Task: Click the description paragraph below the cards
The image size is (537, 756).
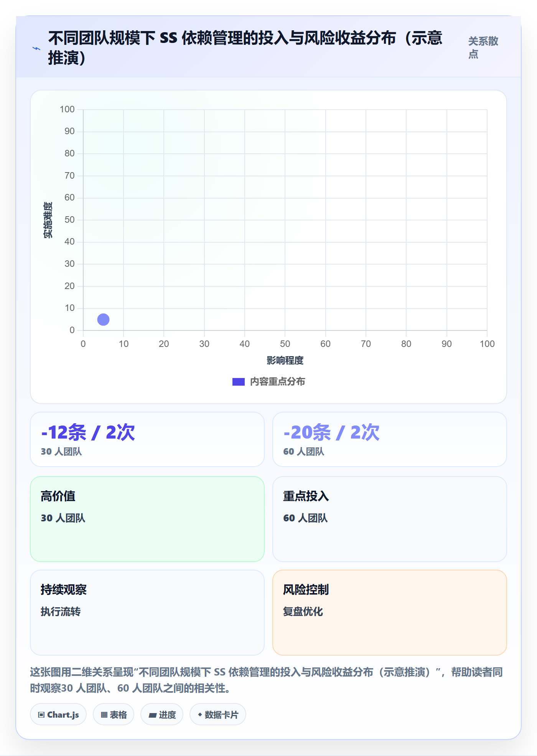Action: click(267, 680)
